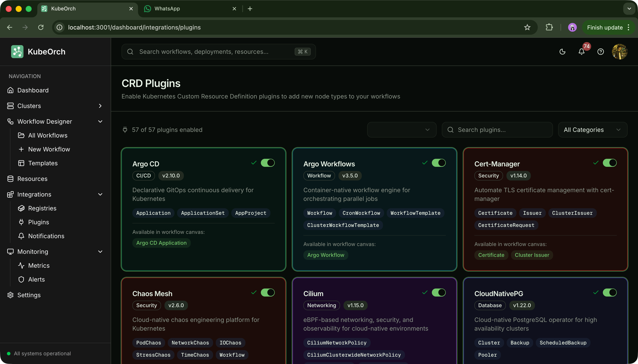Image resolution: width=638 pixels, height=364 pixels.
Task: Open the notifications bell with 74 alerts
Action: (582, 51)
